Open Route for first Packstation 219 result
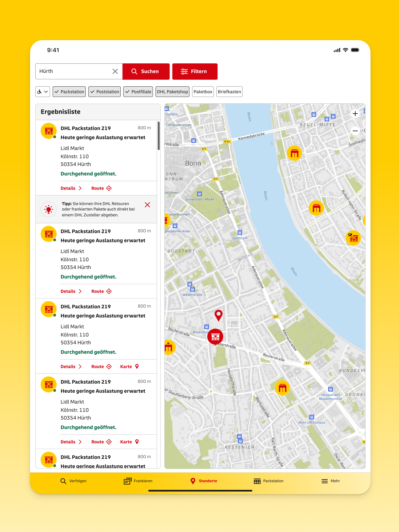Image resolution: width=399 pixels, height=532 pixels. point(101,188)
